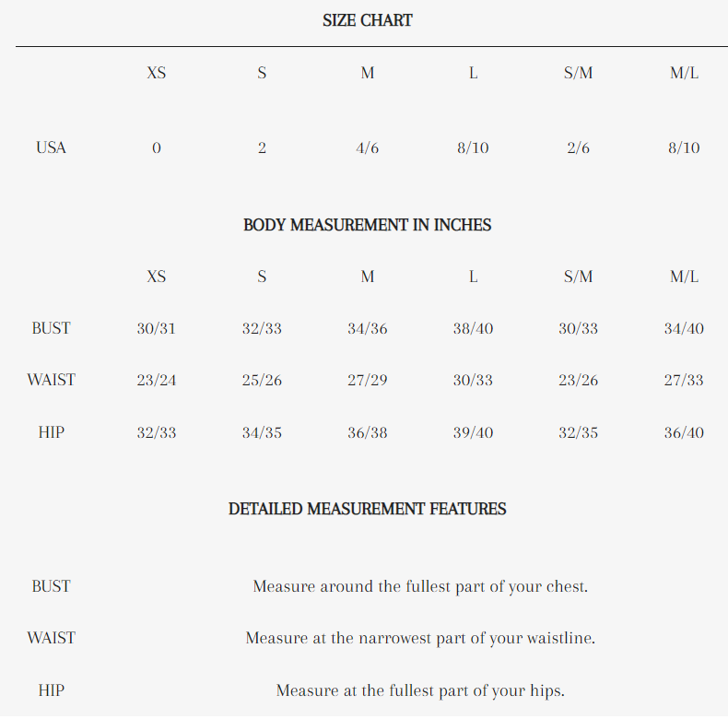This screenshot has width=728, height=719.
Task: Click the SIZE CHART heading
Action: tap(367, 20)
